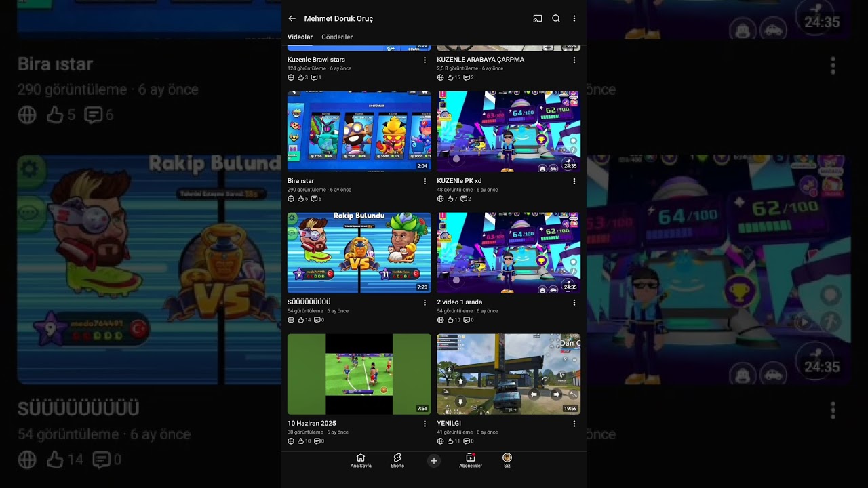The image size is (868, 488).
Task: Tap the public globe icon under Bira ıstar
Action: point(291,199)
